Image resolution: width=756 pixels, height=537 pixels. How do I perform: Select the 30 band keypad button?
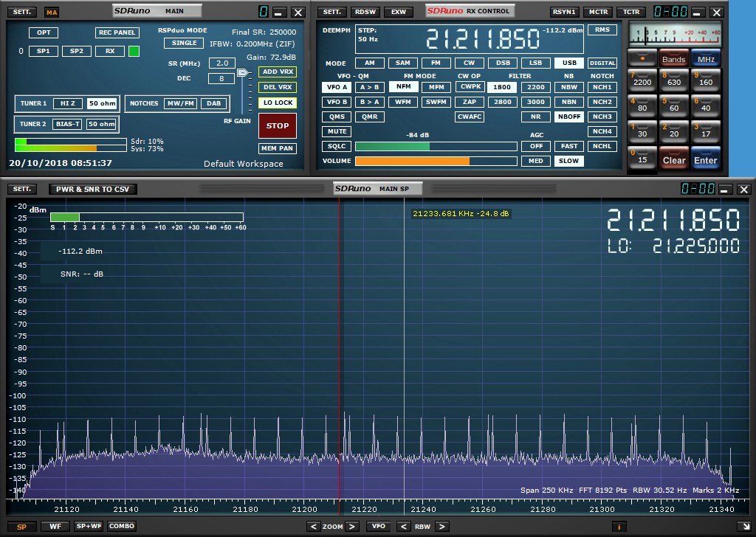[x=642, y=131]
